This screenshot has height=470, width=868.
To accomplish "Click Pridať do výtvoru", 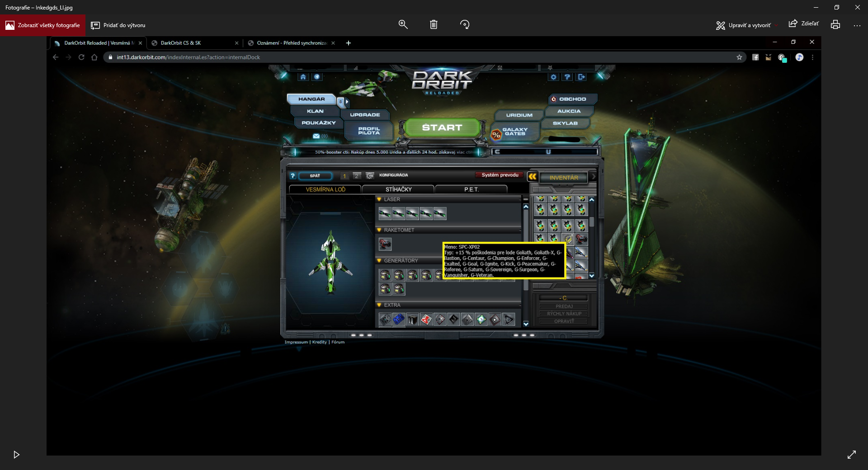I will pos(118,25).
